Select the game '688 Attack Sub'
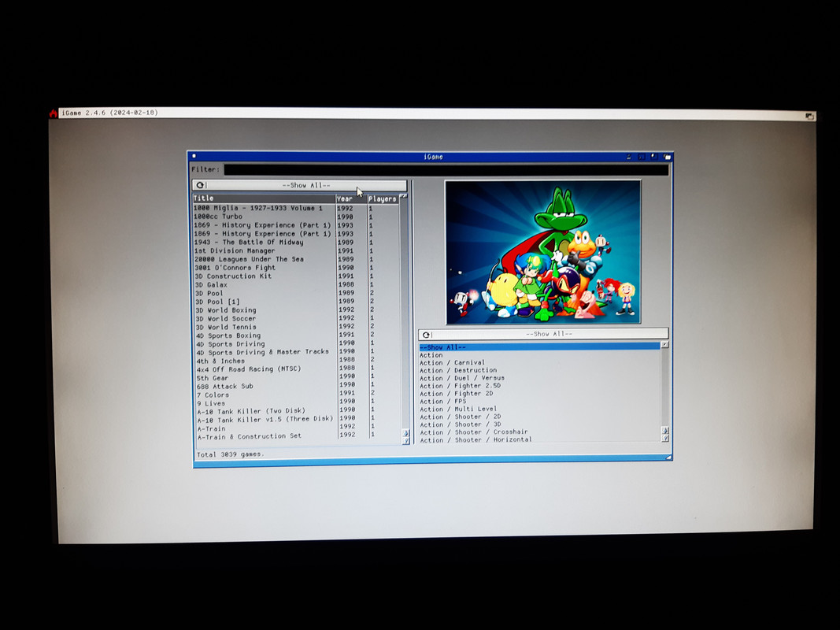Screen dimensions: 840x630 (225, 386)
